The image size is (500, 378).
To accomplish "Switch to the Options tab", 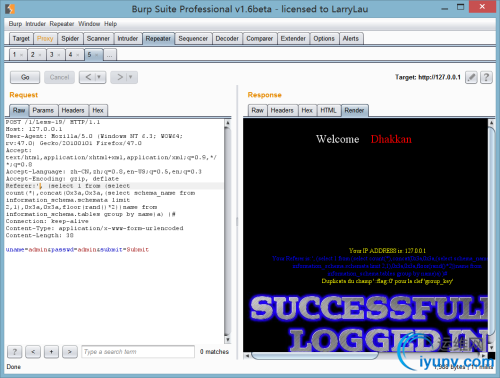I will tap(324, 39).
